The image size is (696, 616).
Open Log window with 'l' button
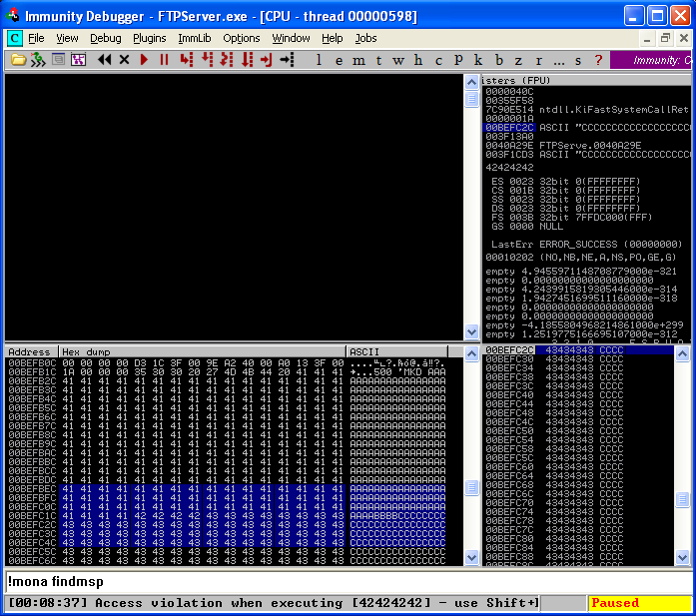(x=319, y=60)
